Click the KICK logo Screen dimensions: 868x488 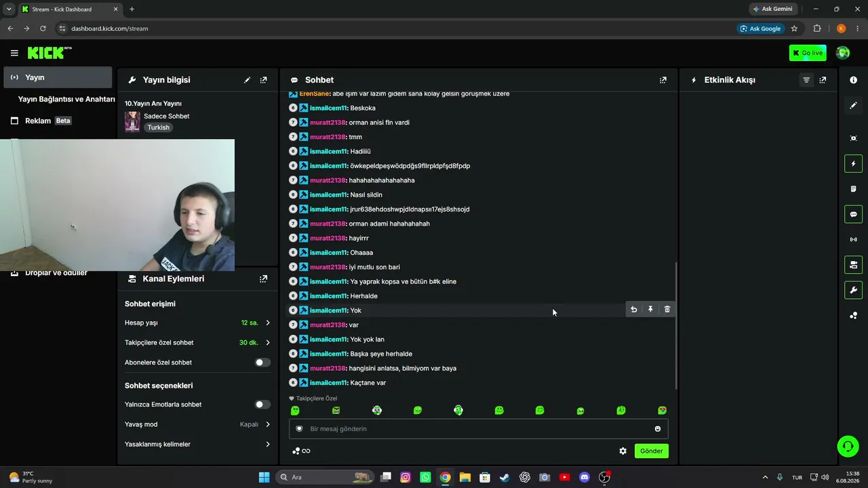click(x=49, y=53)
